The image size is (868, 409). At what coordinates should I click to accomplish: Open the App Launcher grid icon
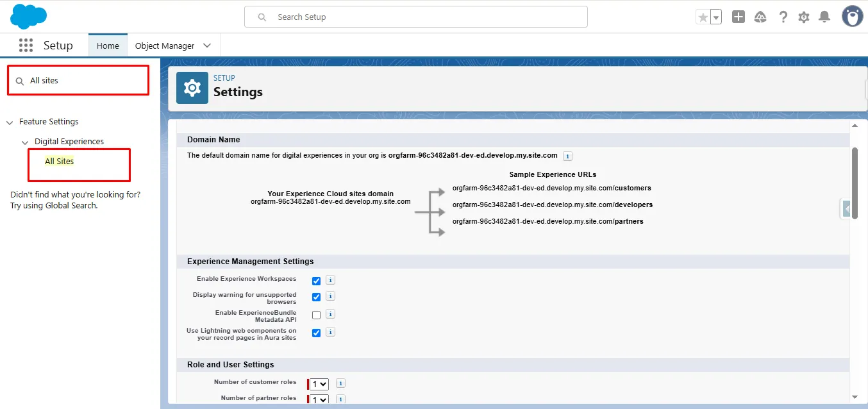[26, 46]
